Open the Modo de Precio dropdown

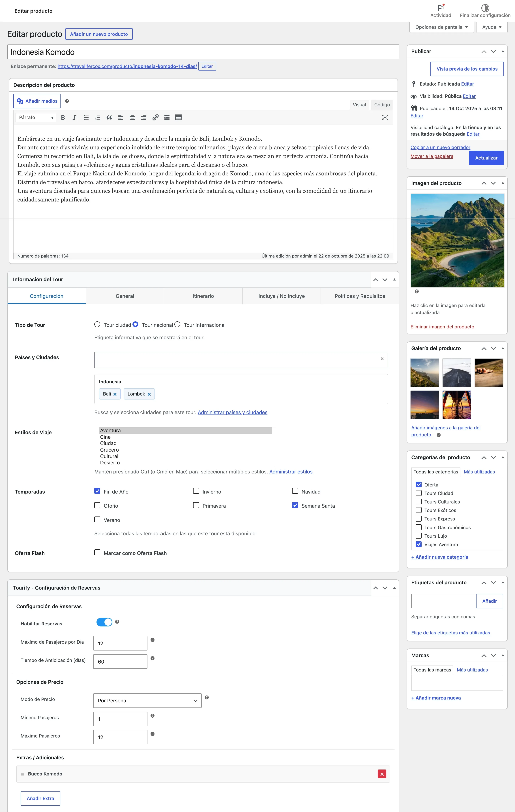pyautogui.click(x=147, y=700)
